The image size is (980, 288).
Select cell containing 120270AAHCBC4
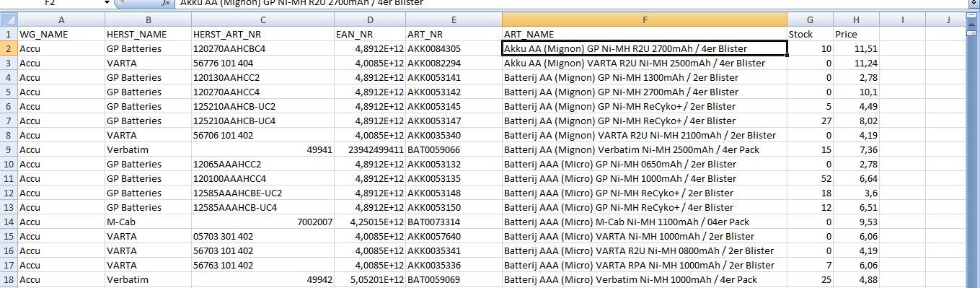tap(262, 48)
